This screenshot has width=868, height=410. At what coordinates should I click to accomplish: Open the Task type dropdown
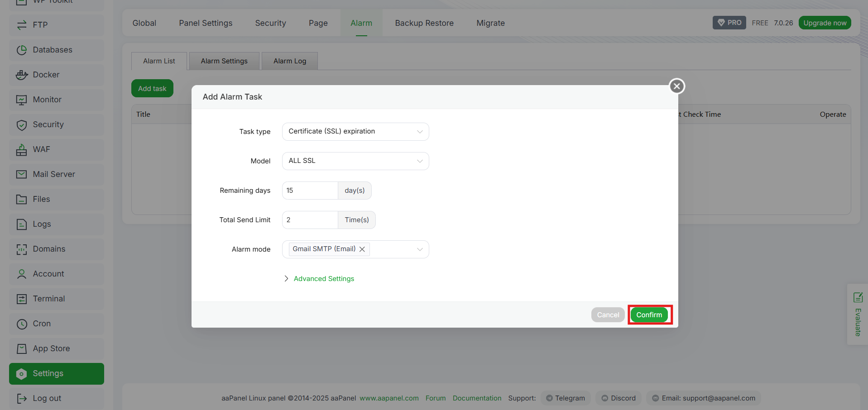click(x=355, y=132)
